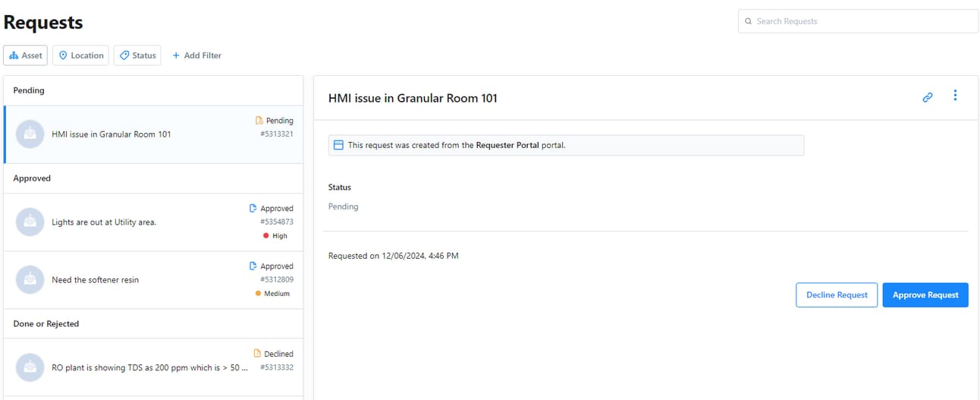Open the Asset filter
Screen dimensions: 980x400
click(26, 55)
